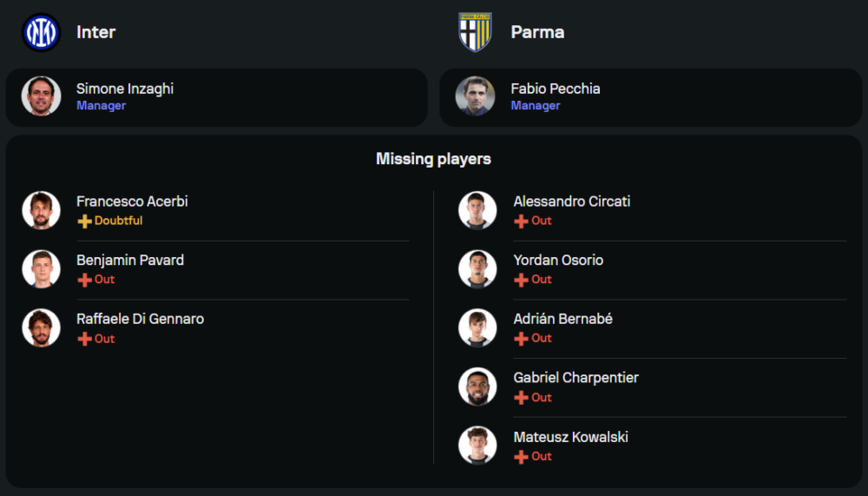
Task: Open the Parma team name link
Action: click(537, 32)
